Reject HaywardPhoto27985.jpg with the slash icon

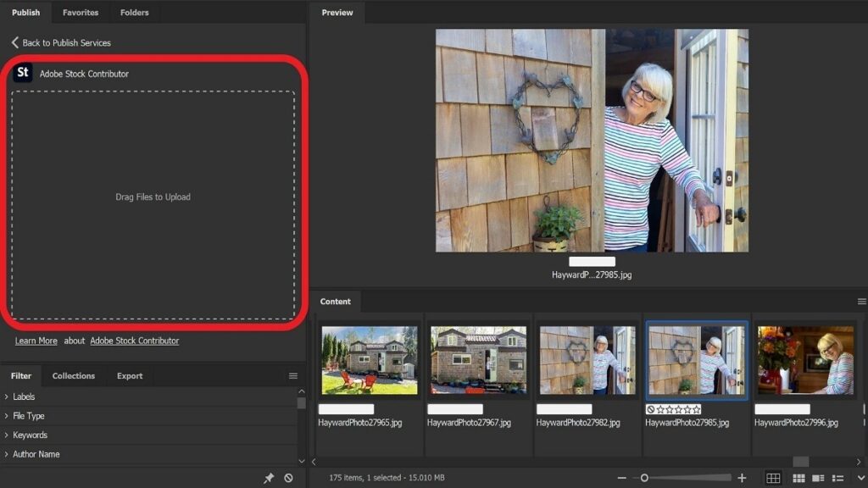650,410
